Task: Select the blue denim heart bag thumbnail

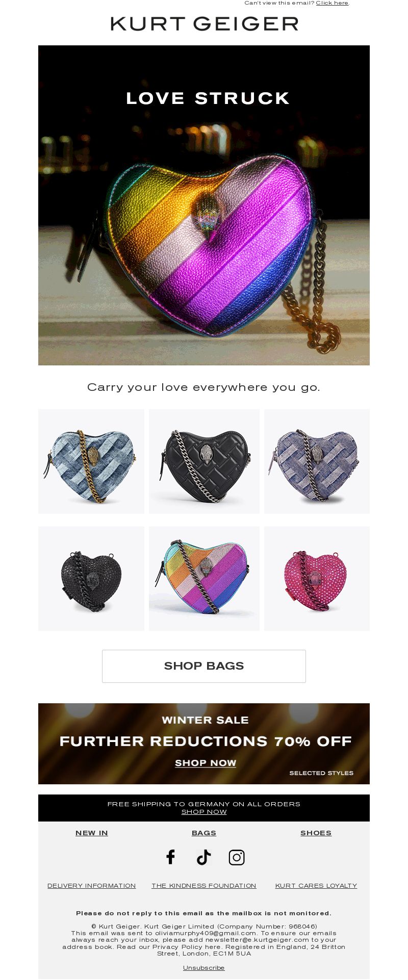Action: [x=91, y=461]
